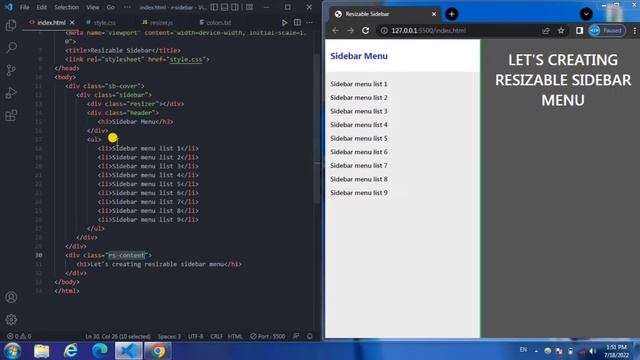Click the Sidebar Menu heading in page

click(359, 56)
